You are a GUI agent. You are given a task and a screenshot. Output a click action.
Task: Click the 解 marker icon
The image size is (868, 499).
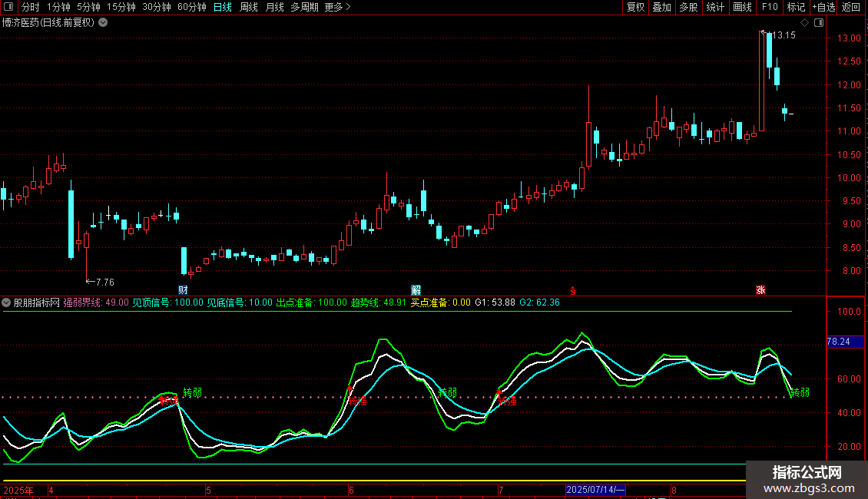[x=416, y=290]
